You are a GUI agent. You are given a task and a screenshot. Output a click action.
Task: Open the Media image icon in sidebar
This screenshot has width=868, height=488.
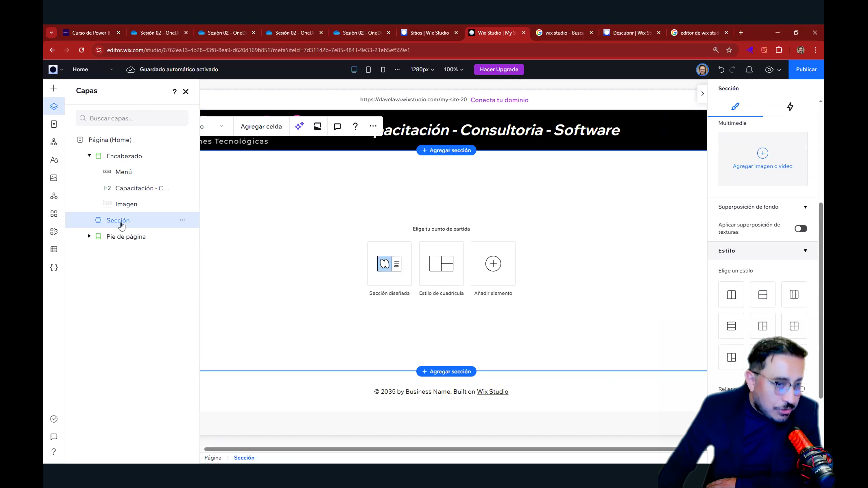click(x=54, y=177)
